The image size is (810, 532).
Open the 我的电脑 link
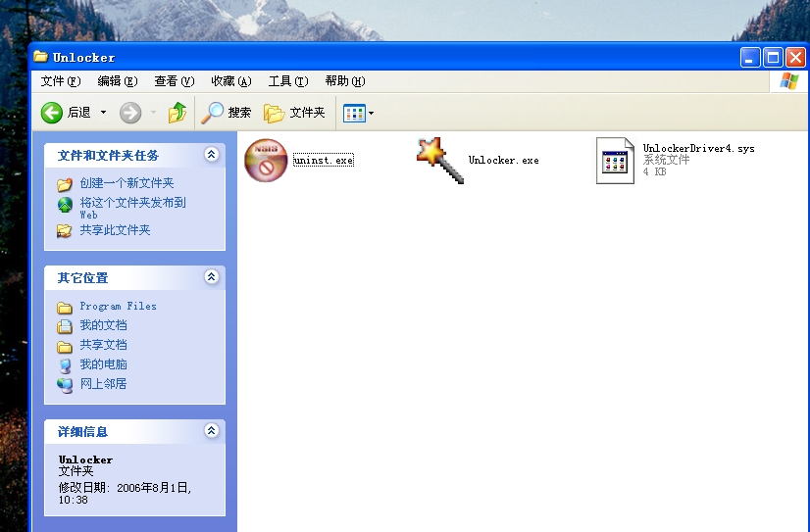click(x=103, y=364)
